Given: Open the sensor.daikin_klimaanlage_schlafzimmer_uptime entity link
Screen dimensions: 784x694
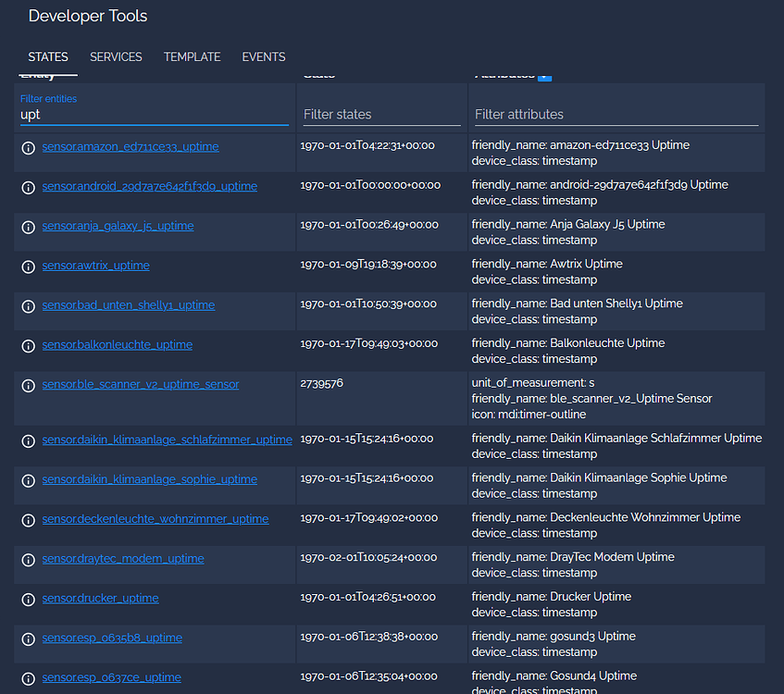Looking at the screenshot, I should (x=167, y=440).
